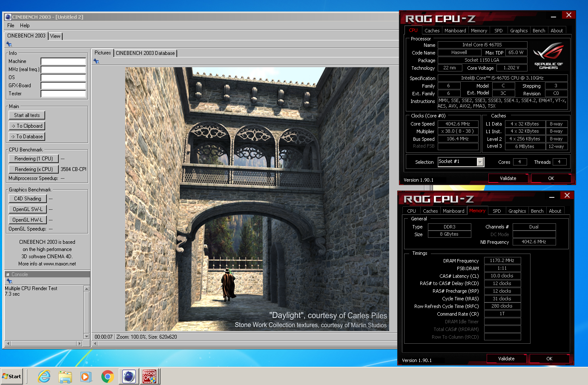588x385 pixels.
Task: Click the rendered Daylight image
Action: tap(257, 199)
